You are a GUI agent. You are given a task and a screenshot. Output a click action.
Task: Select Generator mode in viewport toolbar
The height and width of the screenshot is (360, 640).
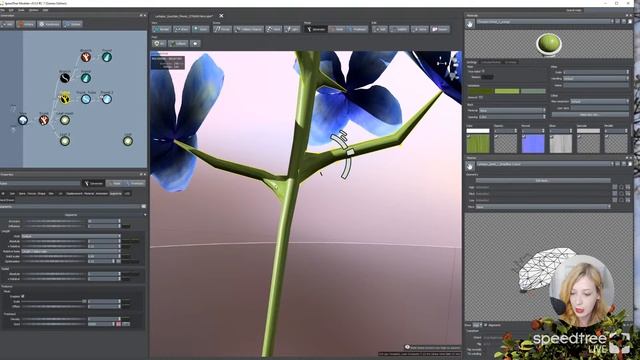tap(316, 29)
